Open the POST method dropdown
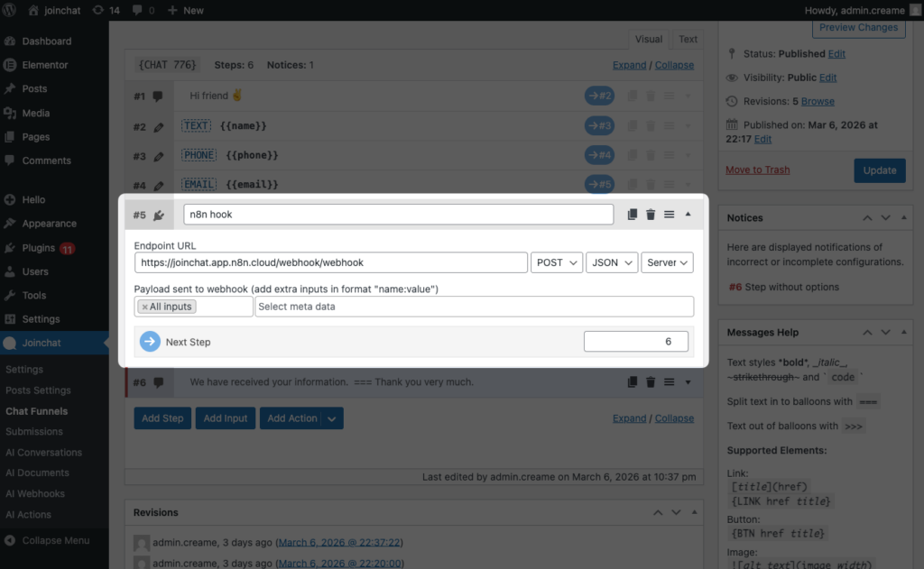 click(556, 262)
